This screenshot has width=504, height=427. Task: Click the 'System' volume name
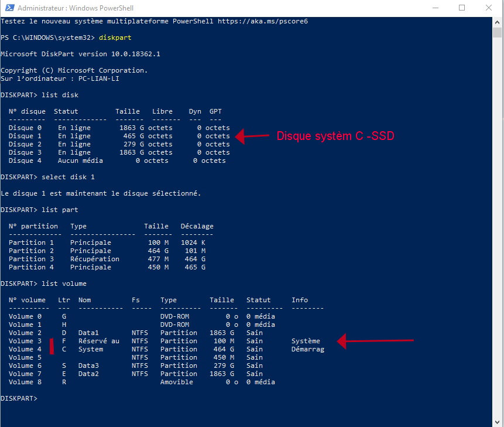coord(91,349)
